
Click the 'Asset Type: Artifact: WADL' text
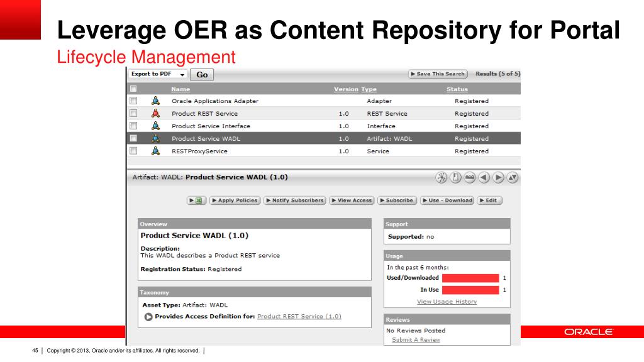point(185,305)
